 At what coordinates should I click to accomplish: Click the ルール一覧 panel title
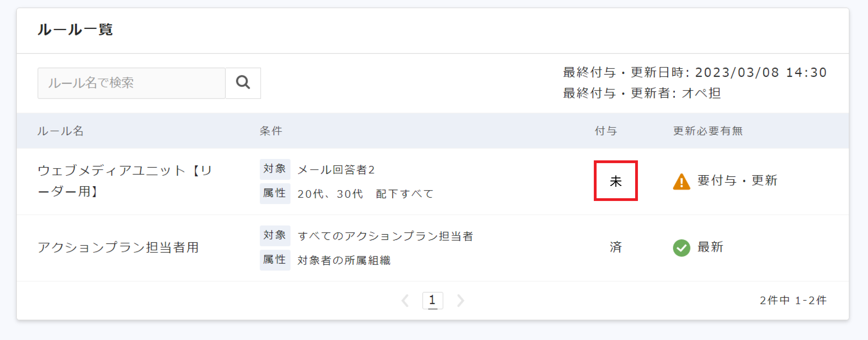pos(75,30)
